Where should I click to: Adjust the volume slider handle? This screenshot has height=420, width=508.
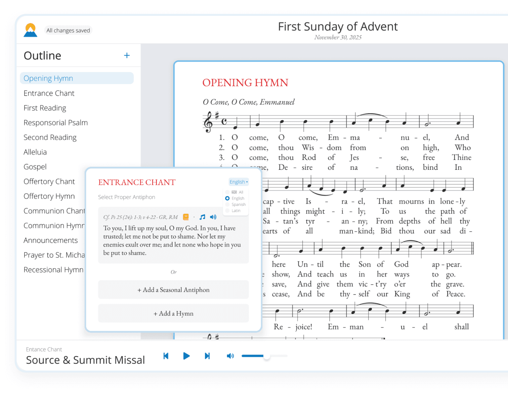point(267,356)
